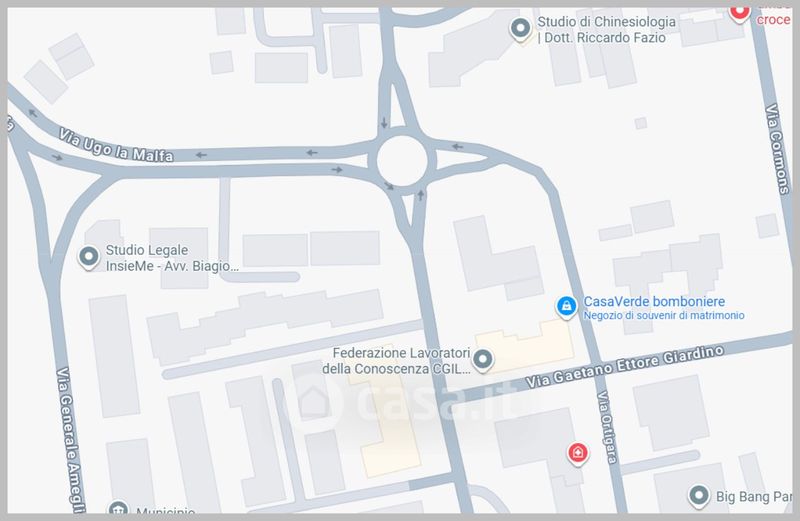Select the red pin beside 'croce'
800x521 pixels.
(739, 12)
